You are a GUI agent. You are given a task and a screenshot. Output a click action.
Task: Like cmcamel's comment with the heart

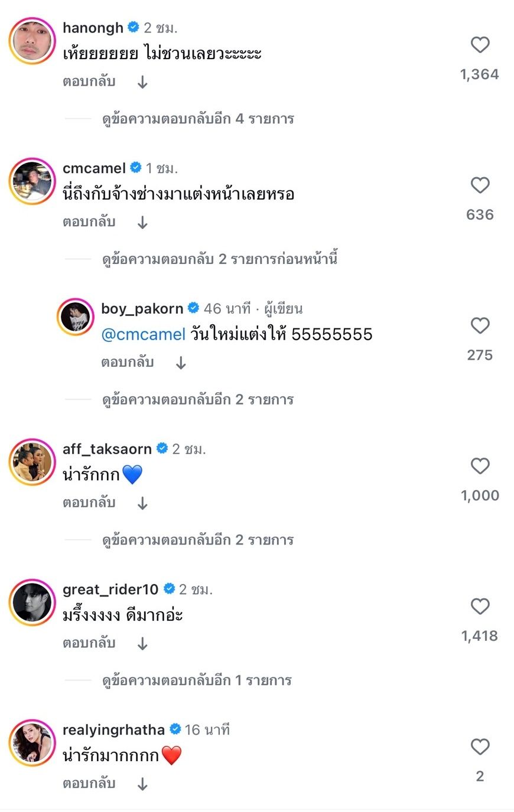pyautogui.click(x=480, y=185)
